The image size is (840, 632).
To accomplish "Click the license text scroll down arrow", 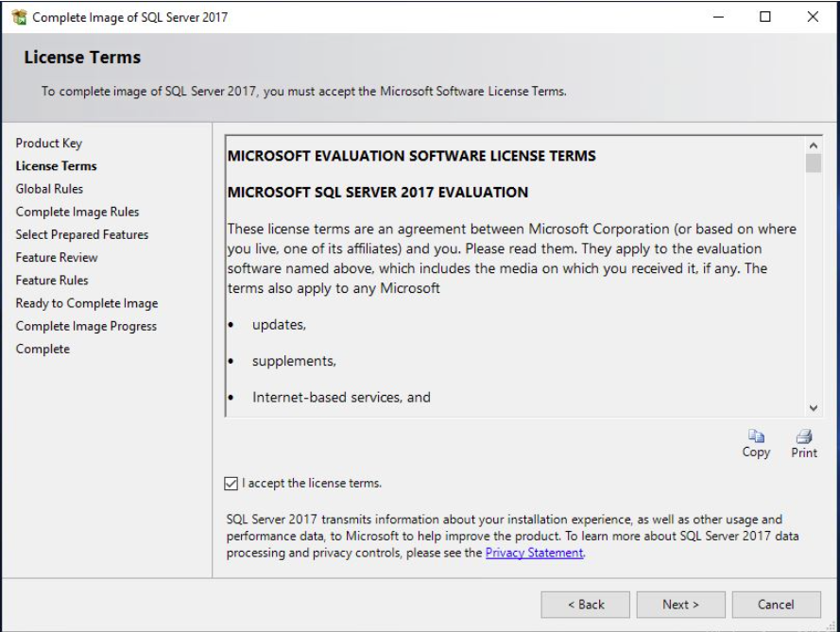I will pos(814,408).
